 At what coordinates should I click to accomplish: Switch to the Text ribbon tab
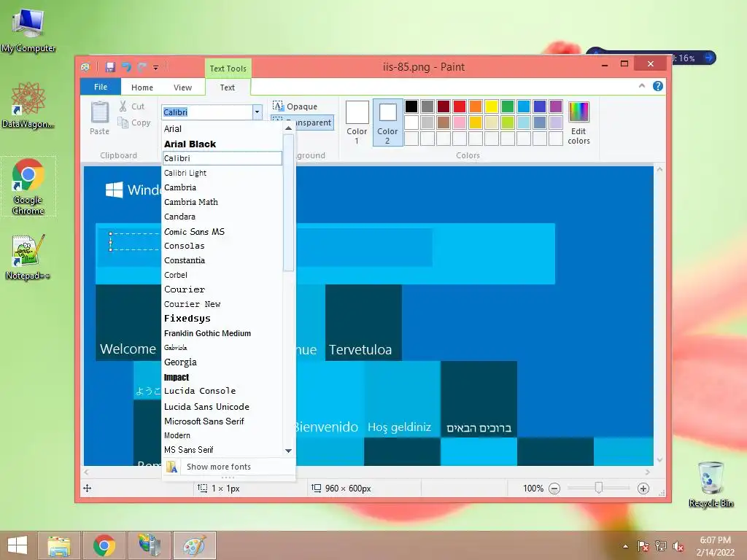(228, 87)
